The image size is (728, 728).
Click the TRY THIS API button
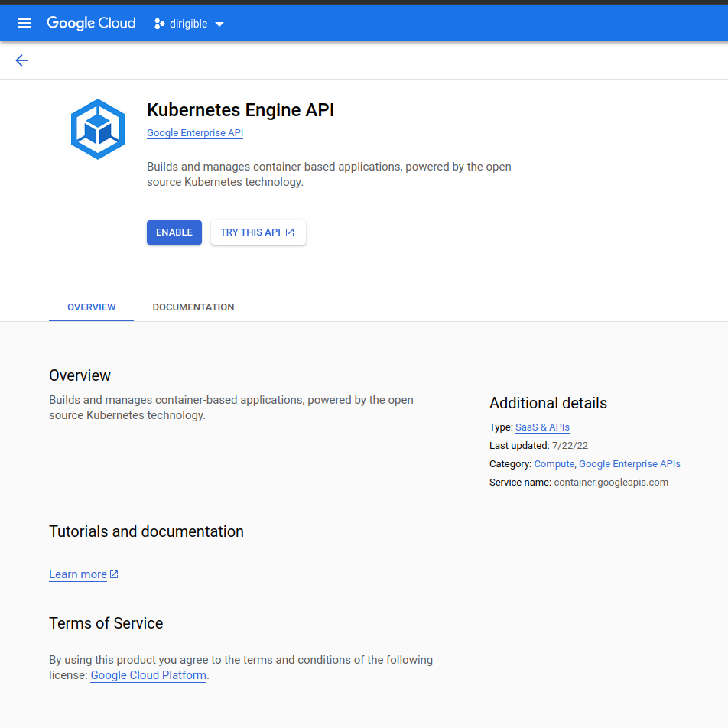(258, 232)
